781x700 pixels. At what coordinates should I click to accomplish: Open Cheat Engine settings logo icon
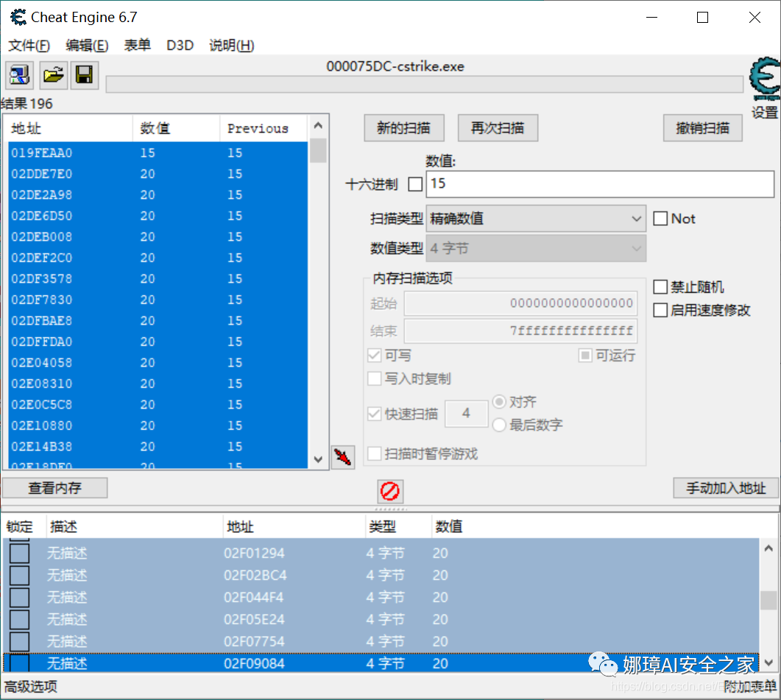(x=765, y=79)
